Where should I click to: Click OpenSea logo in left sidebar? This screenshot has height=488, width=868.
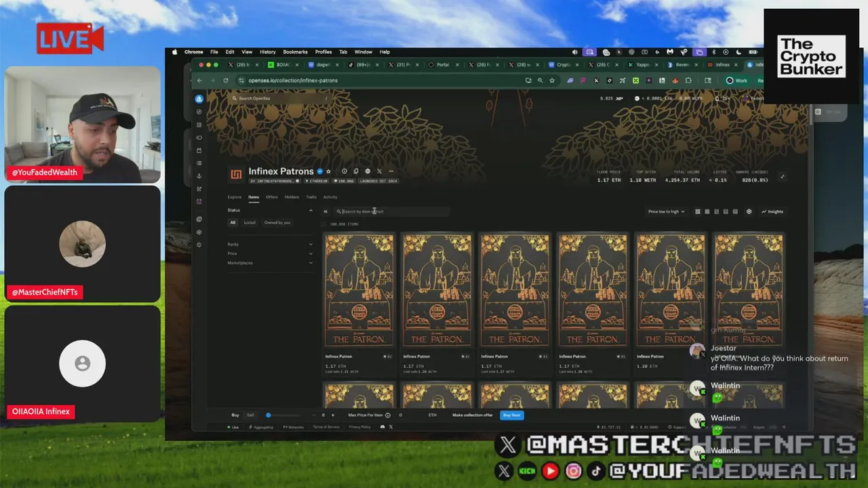coord(199,99)
